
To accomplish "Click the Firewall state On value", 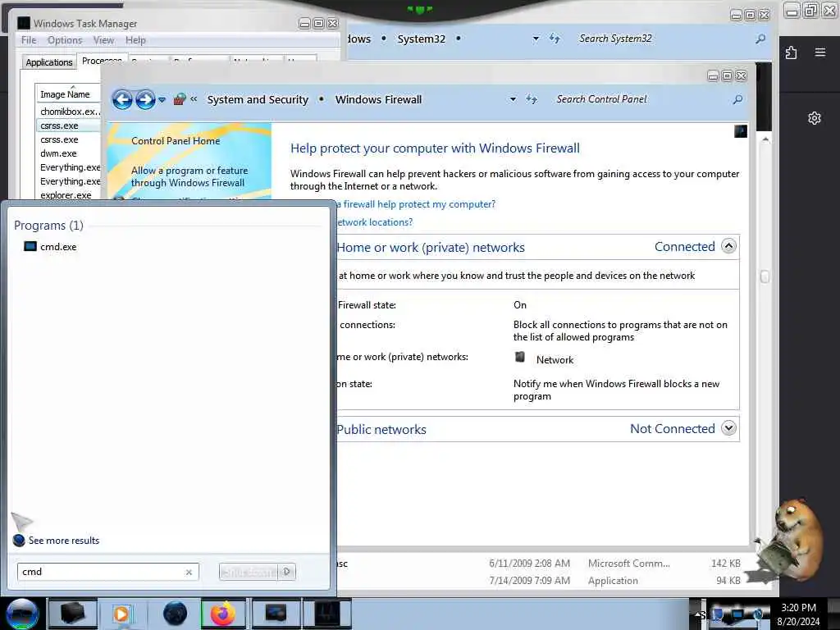I will [x=519, y=305].
